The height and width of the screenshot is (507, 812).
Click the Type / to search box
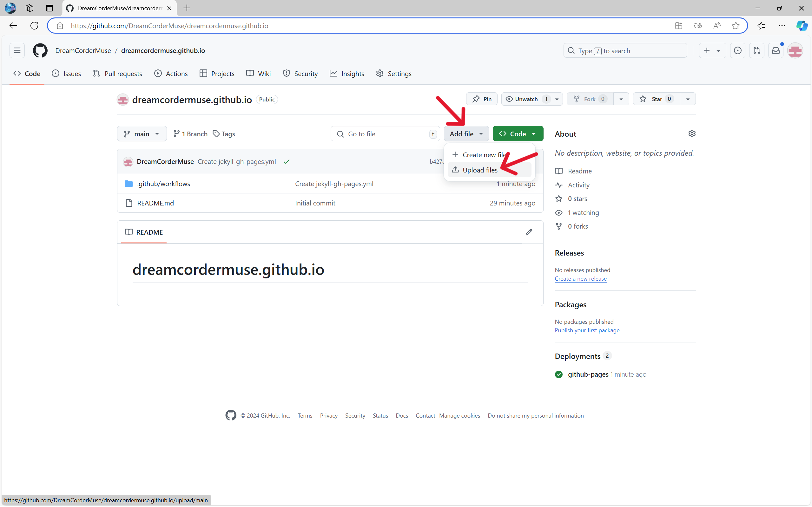pyautogui.click(x=625, y=51)
